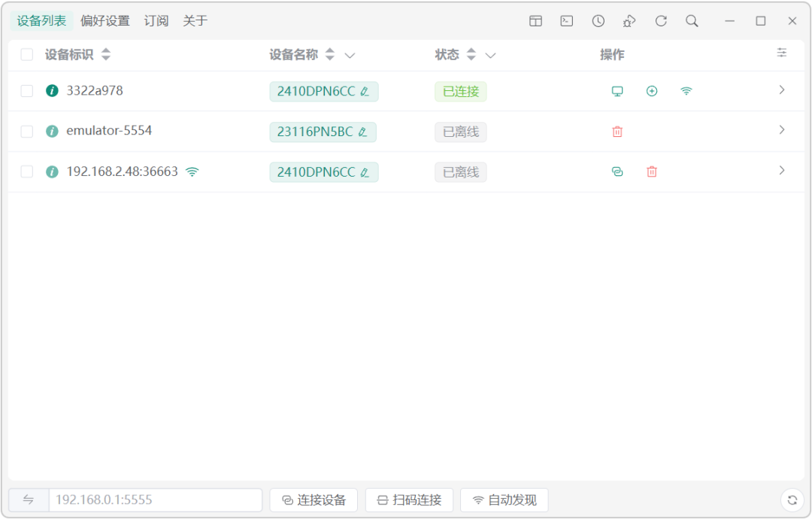
Task: Click the 扫码连接 button
Action: pyautogui.click(x=409, y=500)
